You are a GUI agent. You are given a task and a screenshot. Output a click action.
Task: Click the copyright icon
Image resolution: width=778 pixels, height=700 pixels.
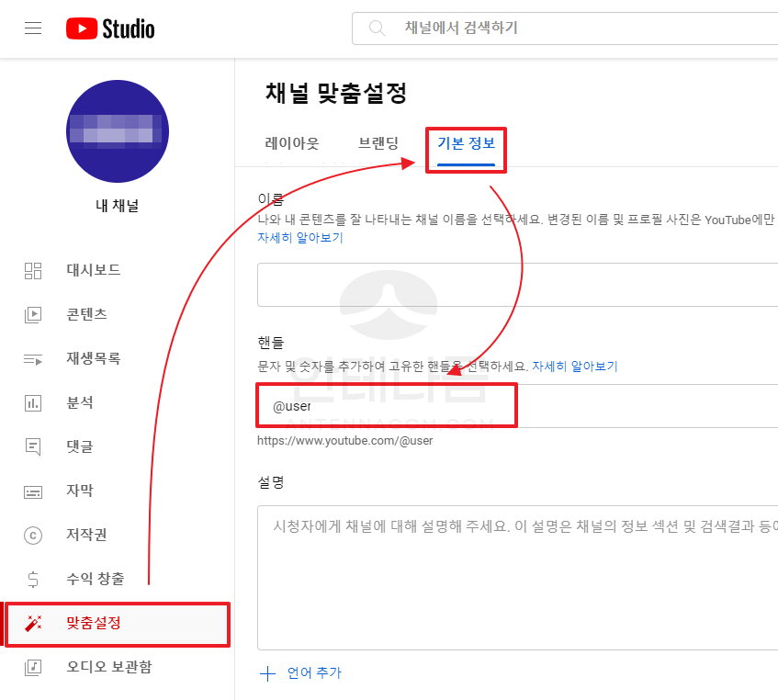pyautogui.click(x=33, y=536)
